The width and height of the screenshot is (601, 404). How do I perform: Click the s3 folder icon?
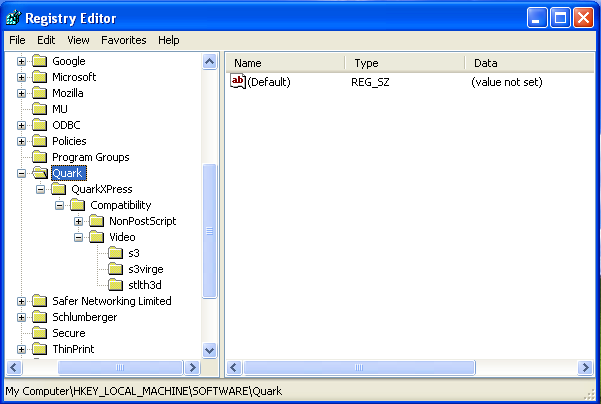(115, 253)
